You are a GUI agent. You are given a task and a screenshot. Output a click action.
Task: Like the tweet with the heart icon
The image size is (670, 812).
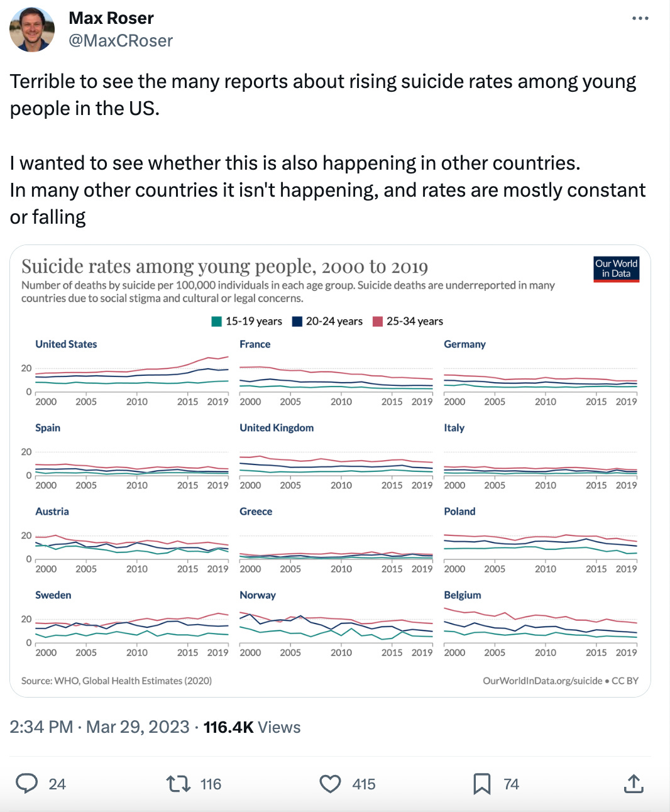pos(330,784)
